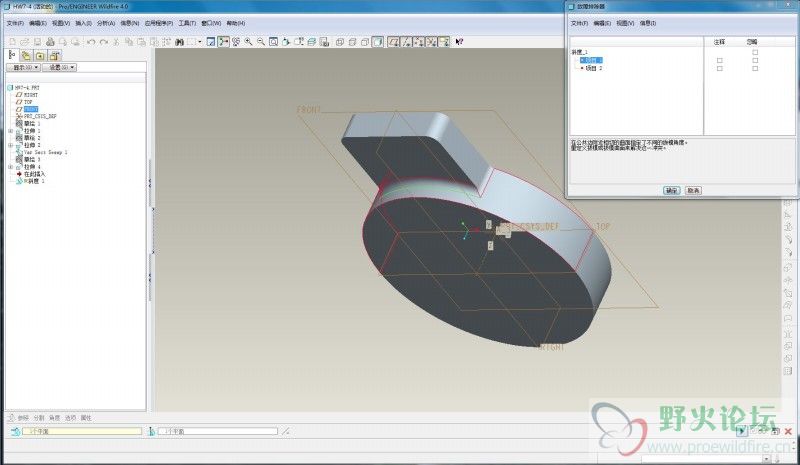Expand the 拉伸 4 tree node

pyautogui.click(x=11, y=167)
